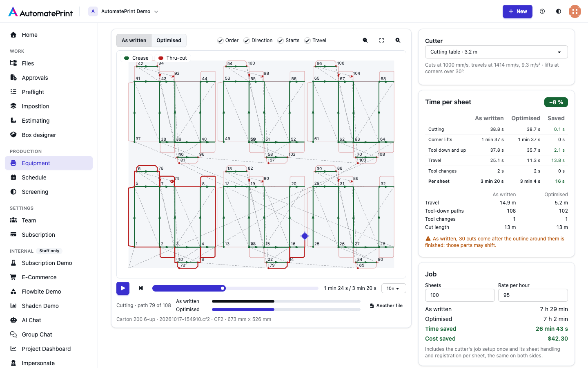This screenshot has width=588, height=368.
Task: Open the user avatar menu
Action: (575, 11)
